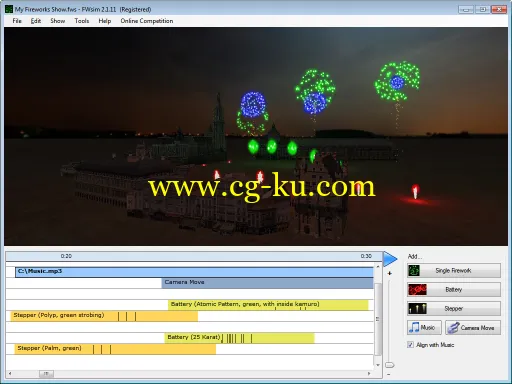
Task: Click the zoom-out minus below the zoom slider
Action: pyautogui.click(x=389, y=374)
